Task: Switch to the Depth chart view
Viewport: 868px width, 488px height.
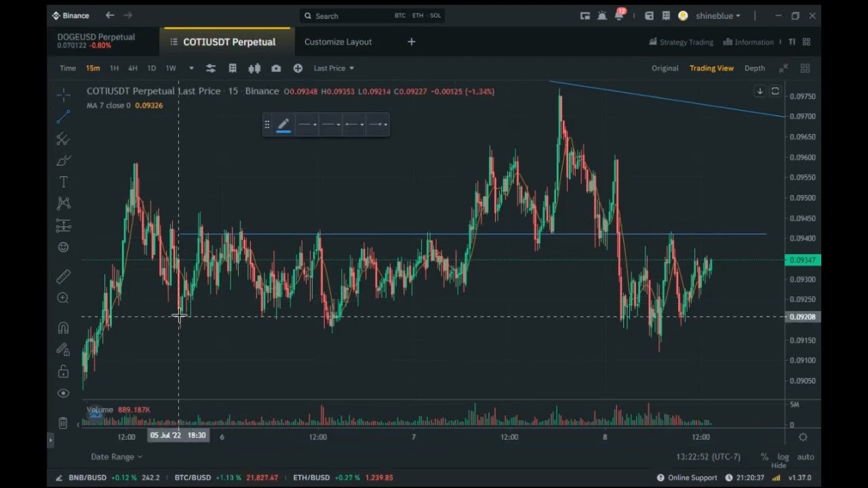Action: coord(755,68)
